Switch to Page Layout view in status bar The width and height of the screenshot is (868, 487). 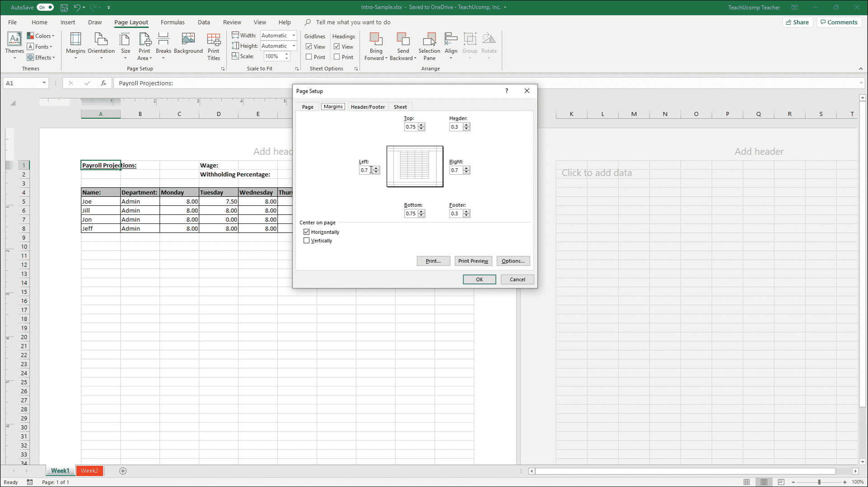764,482
